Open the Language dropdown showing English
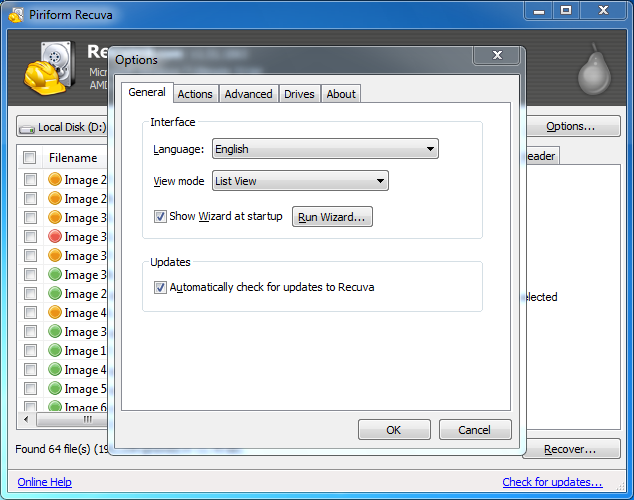Screen dimensions: 634x500 325,149
